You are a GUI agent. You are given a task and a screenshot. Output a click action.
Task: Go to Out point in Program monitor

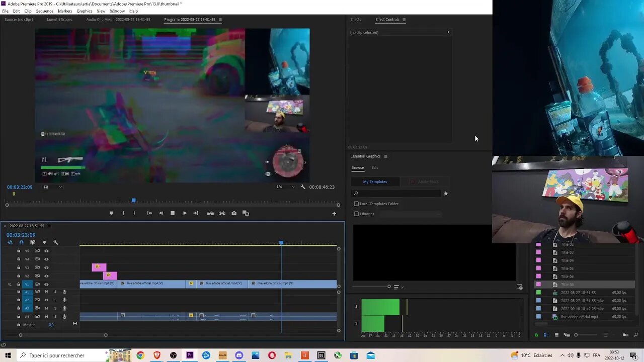click(196, 213)
